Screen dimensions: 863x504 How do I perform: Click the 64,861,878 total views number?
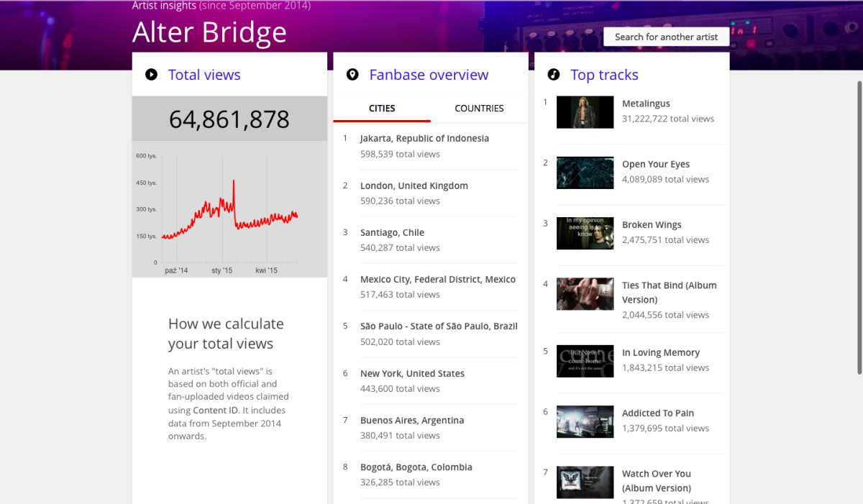click(229, 119)
